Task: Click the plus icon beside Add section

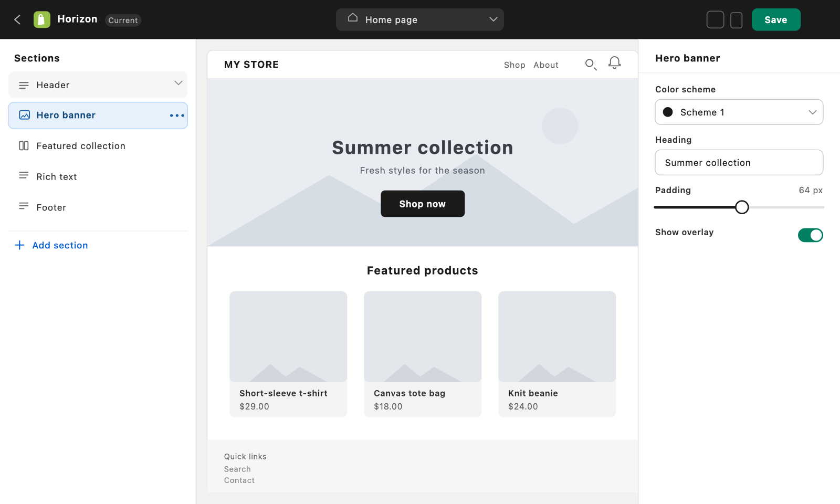Action: coord(19,245)
